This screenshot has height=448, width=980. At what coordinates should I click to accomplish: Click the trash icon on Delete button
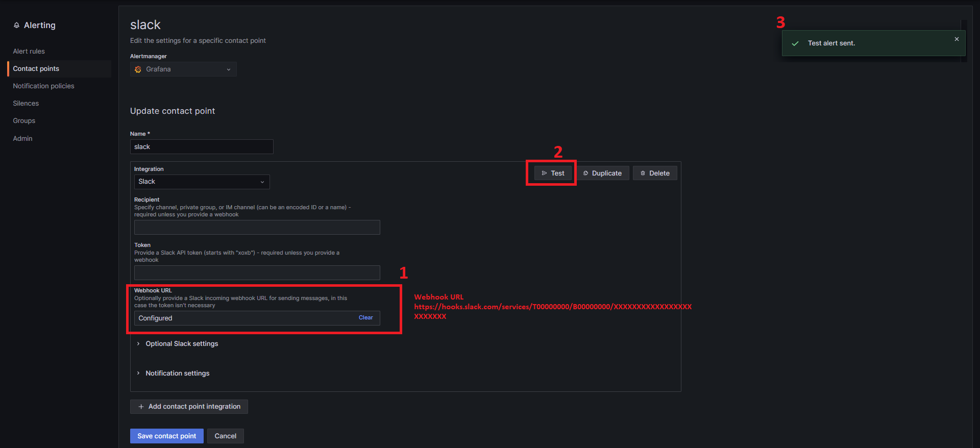(x=643, y=173)
